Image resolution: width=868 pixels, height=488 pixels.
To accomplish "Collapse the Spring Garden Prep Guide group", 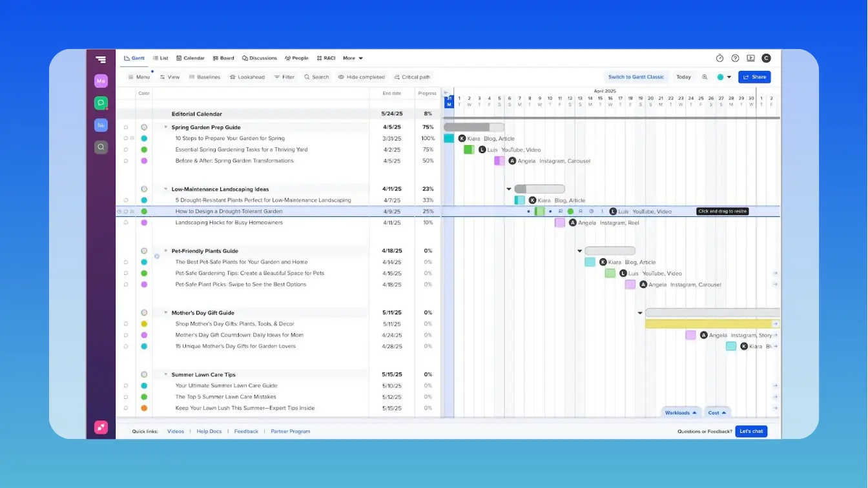I will pyautogui.click(x=165, y=127).
